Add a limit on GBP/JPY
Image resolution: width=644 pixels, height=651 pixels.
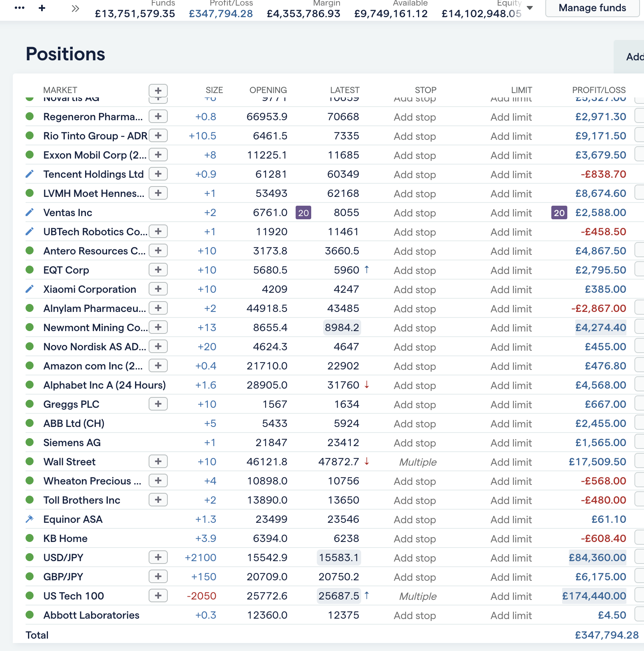511,577
